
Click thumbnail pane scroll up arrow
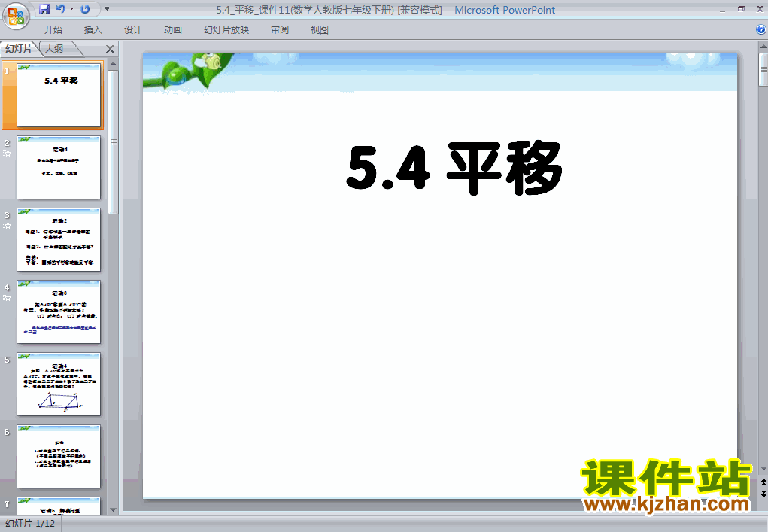[x=113, y=64]
